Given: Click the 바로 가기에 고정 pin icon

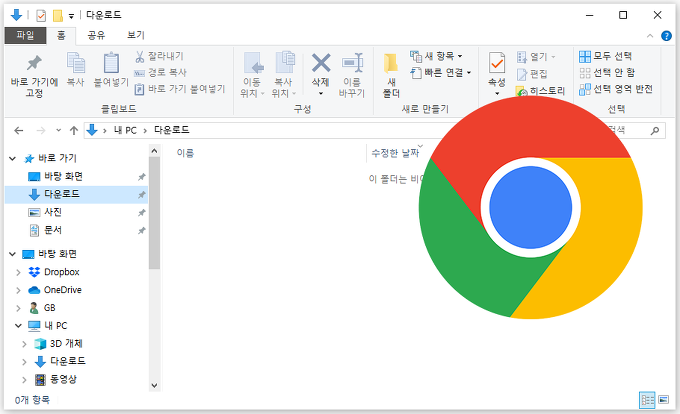Looking at the screenshot, I should [34, 63].
